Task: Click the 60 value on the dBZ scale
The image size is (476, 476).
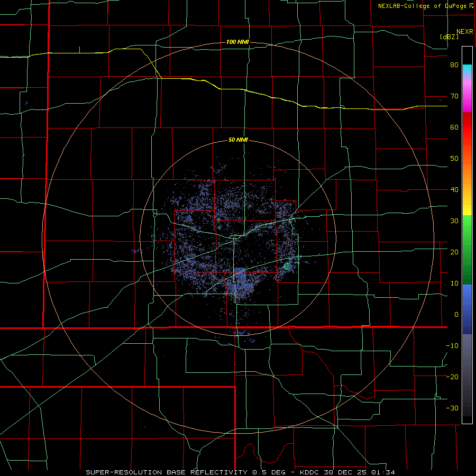Action: (x=454, y=127)
